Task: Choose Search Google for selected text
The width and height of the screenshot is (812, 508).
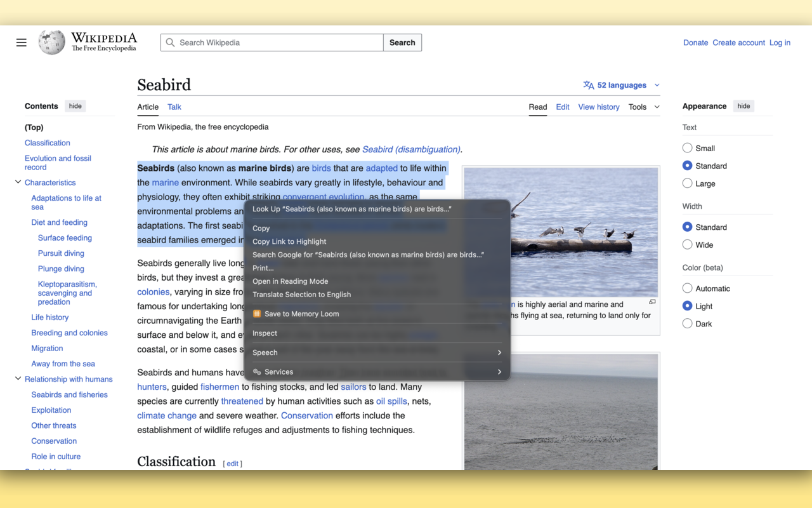Action: [x=377, y=255]
